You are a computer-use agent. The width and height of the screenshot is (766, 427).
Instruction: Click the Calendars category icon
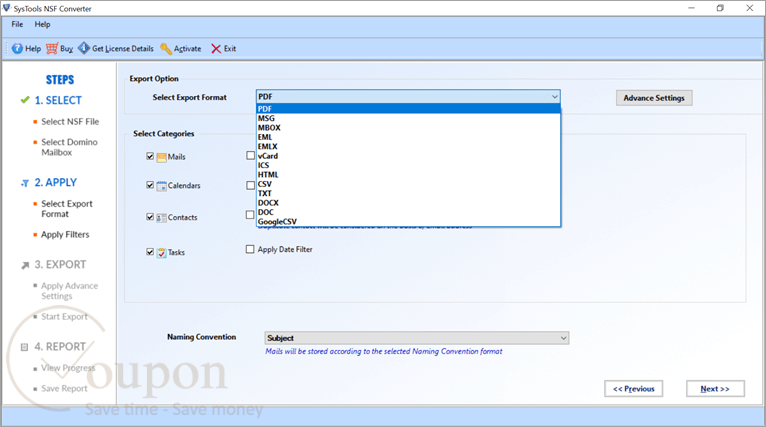click(162, 186)
